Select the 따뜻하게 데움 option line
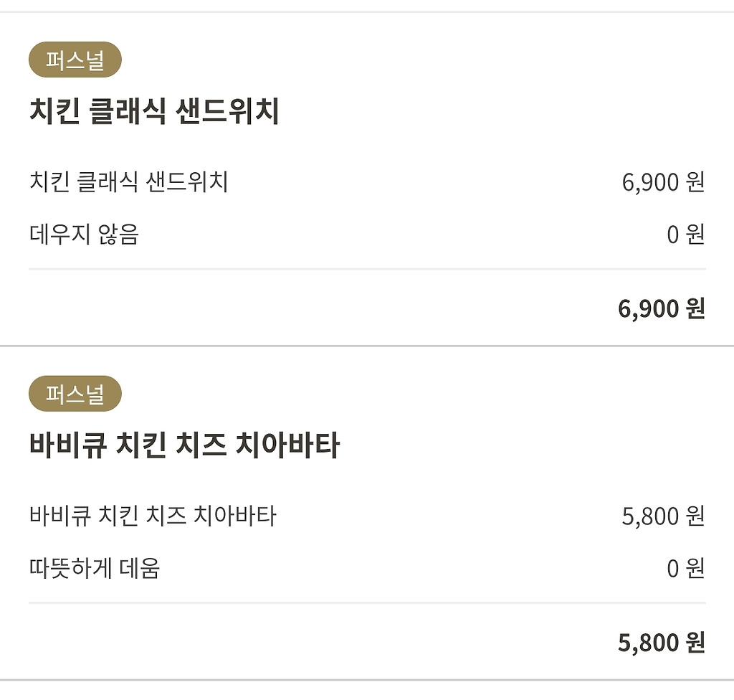Image resolution: width=734 pixels, height=700 pixels. pos(95,569)
